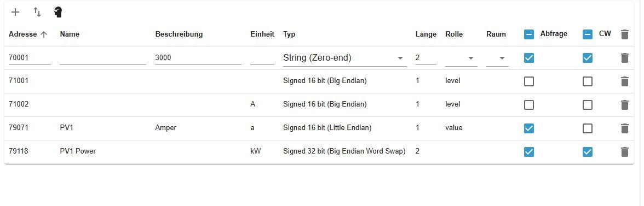Toggle the Abfrage header select-all checkbox
This screenshot has width=644, height=206.
tap(529, 34)
